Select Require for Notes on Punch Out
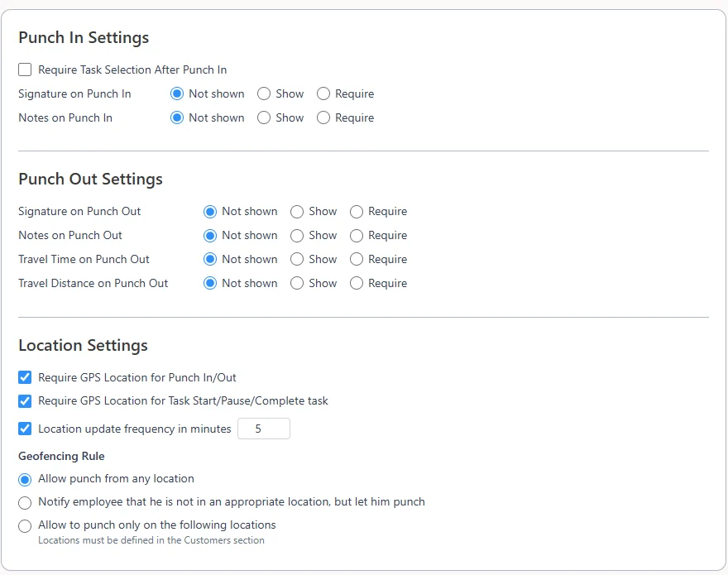This screenshot has height=575, width=728. 356,236
